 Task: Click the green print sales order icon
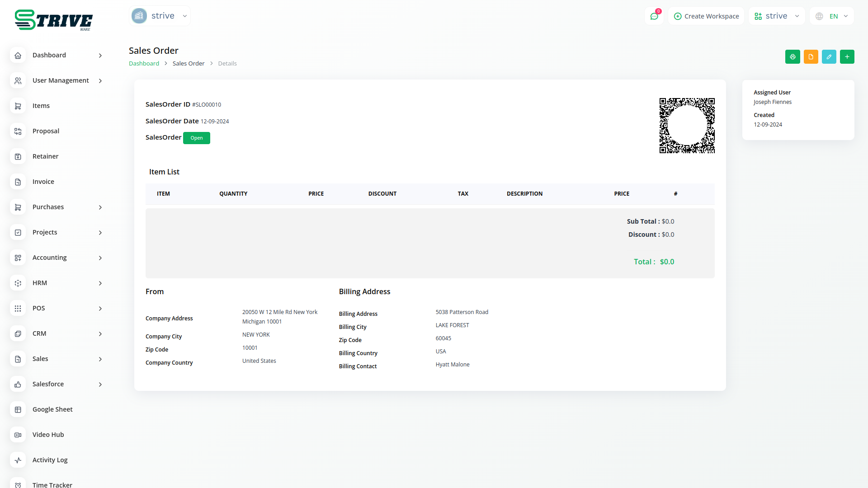(793, 57)
